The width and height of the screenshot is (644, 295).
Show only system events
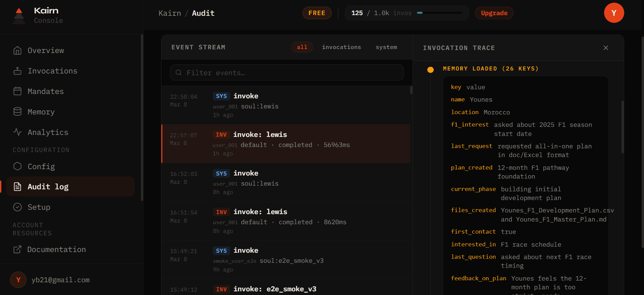point(386,47)
